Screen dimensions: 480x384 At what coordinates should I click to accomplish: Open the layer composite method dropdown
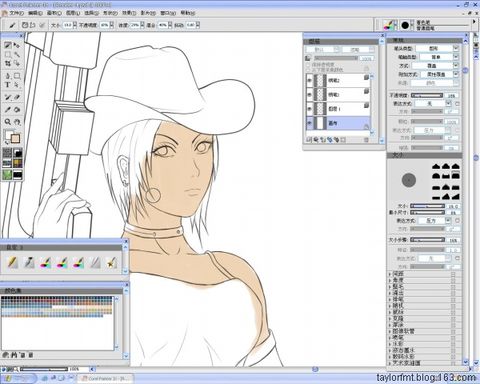point(322,50)
